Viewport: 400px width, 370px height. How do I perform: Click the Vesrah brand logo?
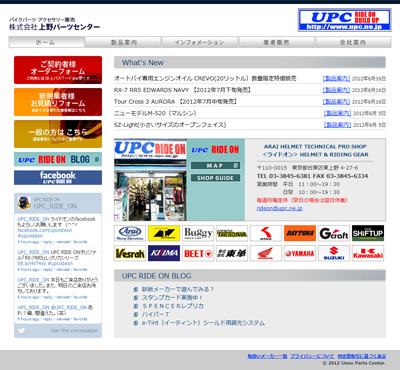click(130, 253)
